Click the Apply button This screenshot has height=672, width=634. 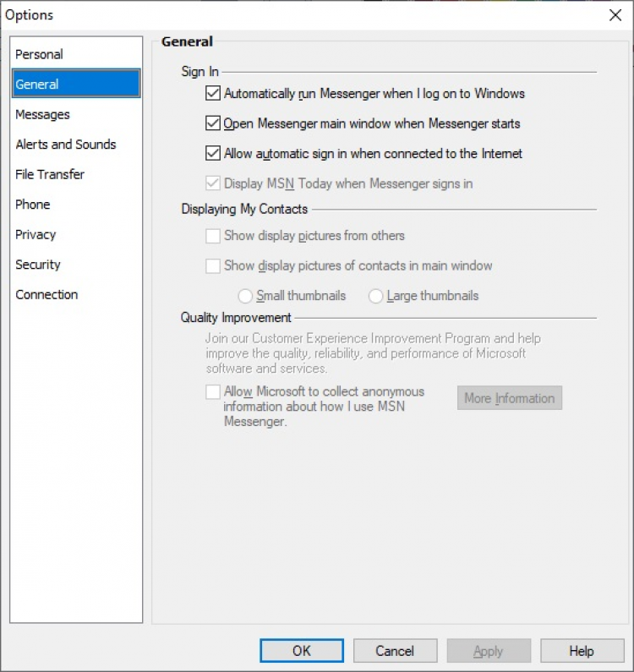[489, 651]
